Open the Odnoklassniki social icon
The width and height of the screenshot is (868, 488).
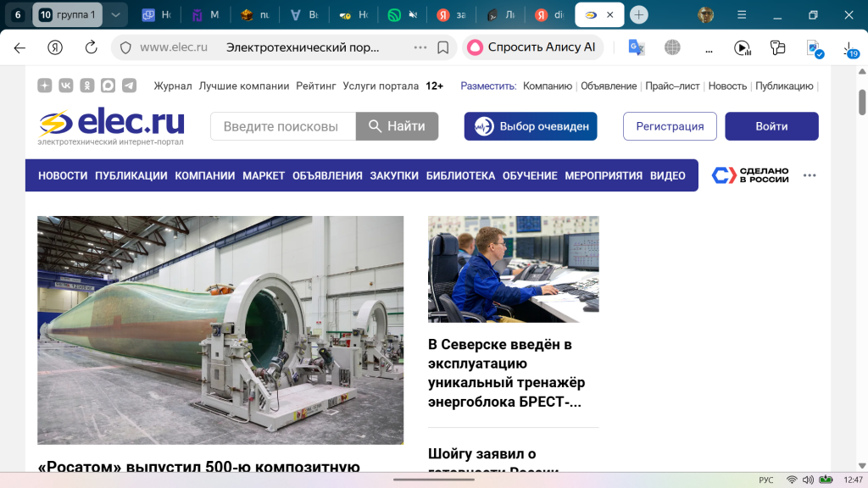tap(87, 86)
